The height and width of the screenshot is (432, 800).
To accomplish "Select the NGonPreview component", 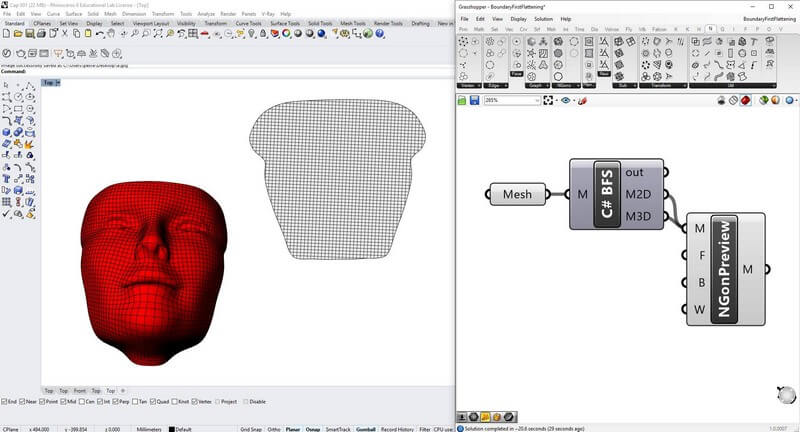I will (723, 269).
